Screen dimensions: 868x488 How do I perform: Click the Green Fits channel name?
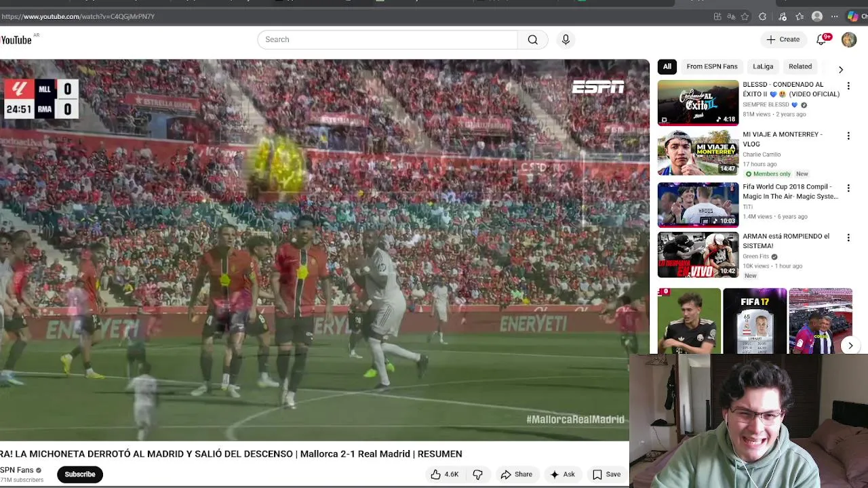(x=755, y=256)
